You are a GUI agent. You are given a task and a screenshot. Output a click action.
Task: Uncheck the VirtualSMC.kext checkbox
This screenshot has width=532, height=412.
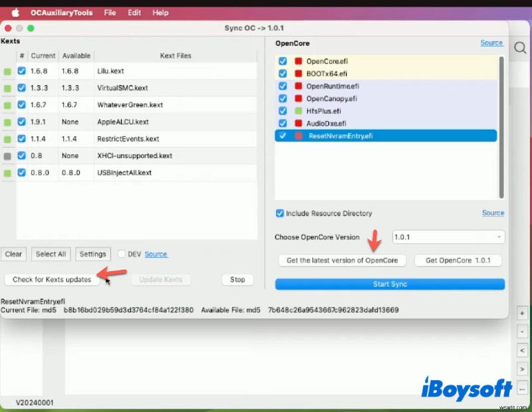click(21, 88)
